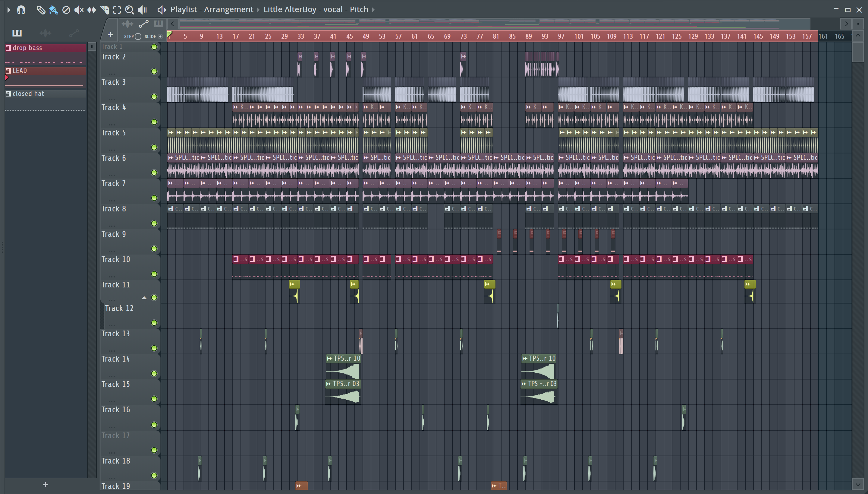This screenshot has width=868, height=494.
Task: Click the piano keys icon above SLIDE
Action: click(158, 24)
